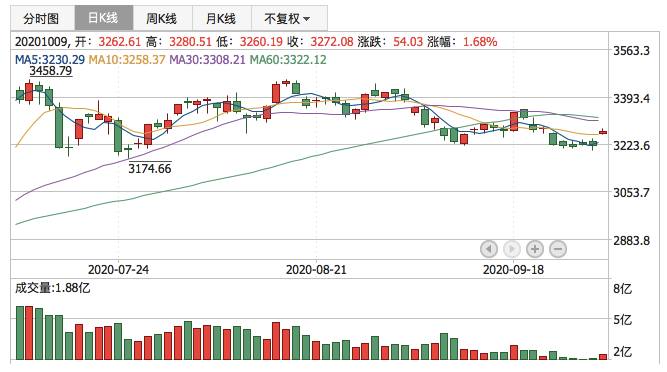The height and width of the screenshot is (372, 667).
Task: Click the 20201009 date in header
Action: pos(41,42)
